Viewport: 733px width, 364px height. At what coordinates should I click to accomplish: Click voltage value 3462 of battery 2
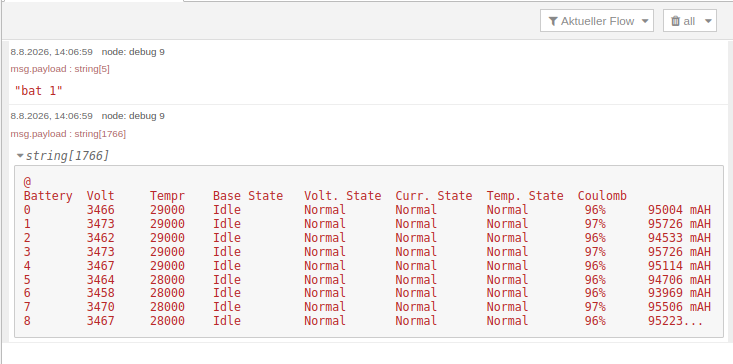click(x=101, y=238)
